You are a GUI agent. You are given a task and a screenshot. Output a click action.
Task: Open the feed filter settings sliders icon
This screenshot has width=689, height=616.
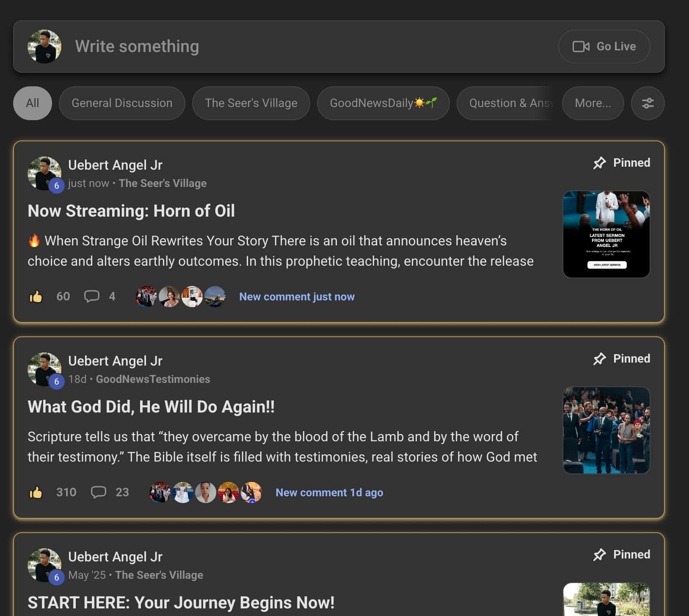[x=648, y=103]
